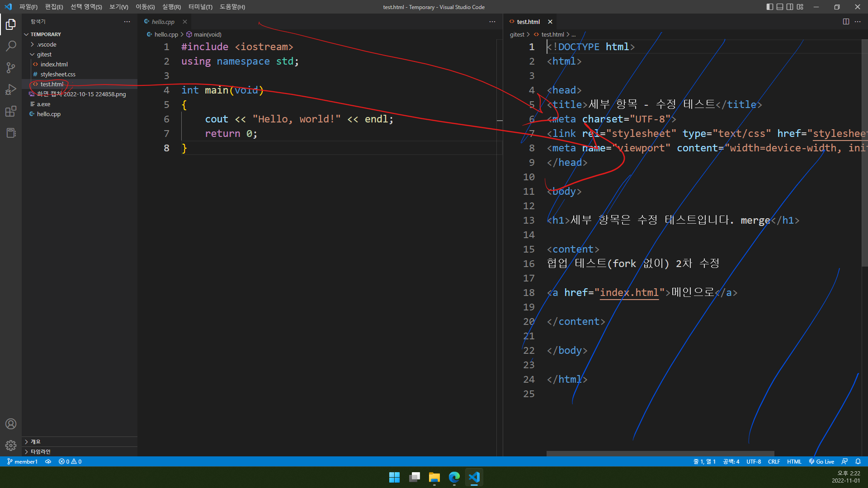
Task: Switch to test.html editor tab
Action: 531,22
